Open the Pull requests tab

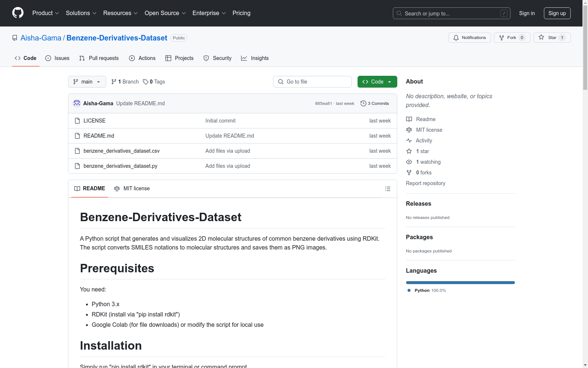(x=99, y=58)
